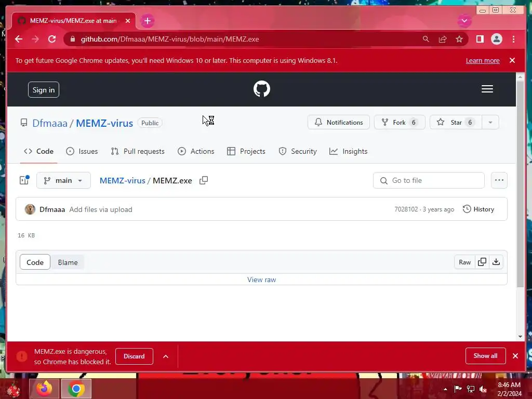Expand the download options caret
Screen dimensions: 532x399
(x=166, y=356)
